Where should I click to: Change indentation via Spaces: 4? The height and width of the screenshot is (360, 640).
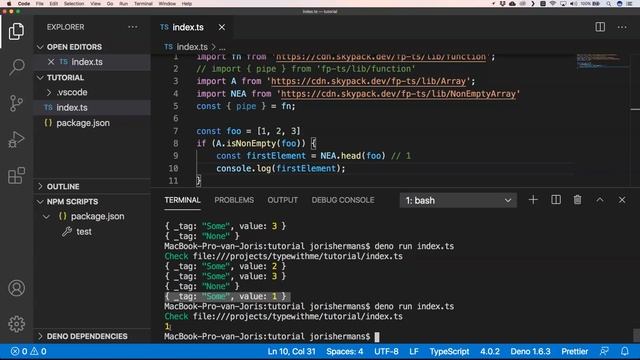(344, 351)
